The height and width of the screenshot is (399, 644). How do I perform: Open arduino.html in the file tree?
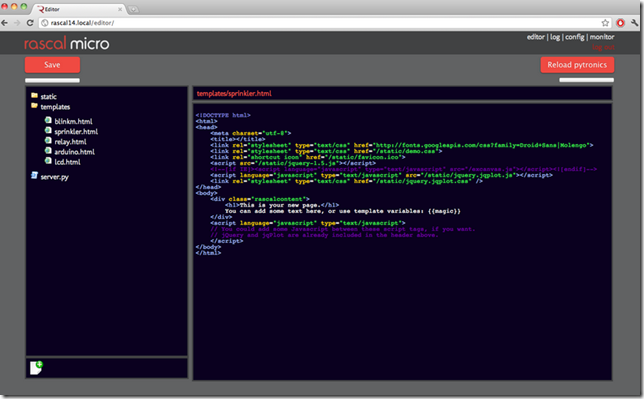[74, 152]
